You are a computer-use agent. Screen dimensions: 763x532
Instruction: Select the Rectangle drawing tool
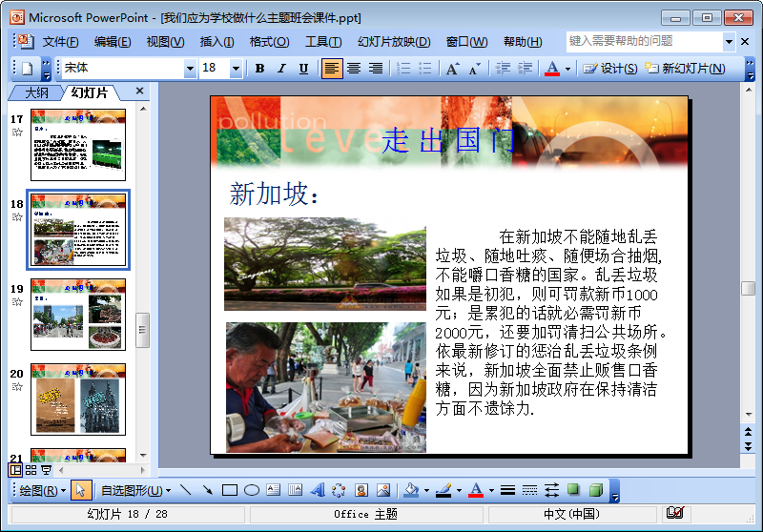click(x=229, y=490)
